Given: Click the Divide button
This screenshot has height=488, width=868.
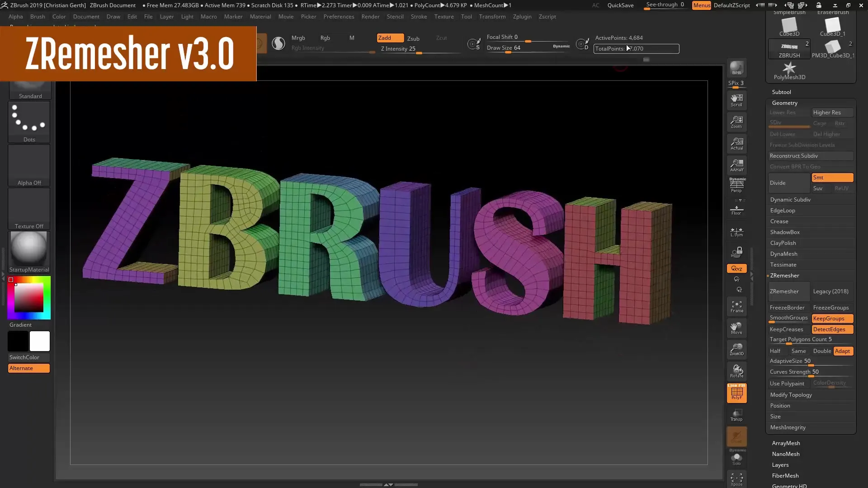Looking at the screenshot, I should click(x=789, y=183).
